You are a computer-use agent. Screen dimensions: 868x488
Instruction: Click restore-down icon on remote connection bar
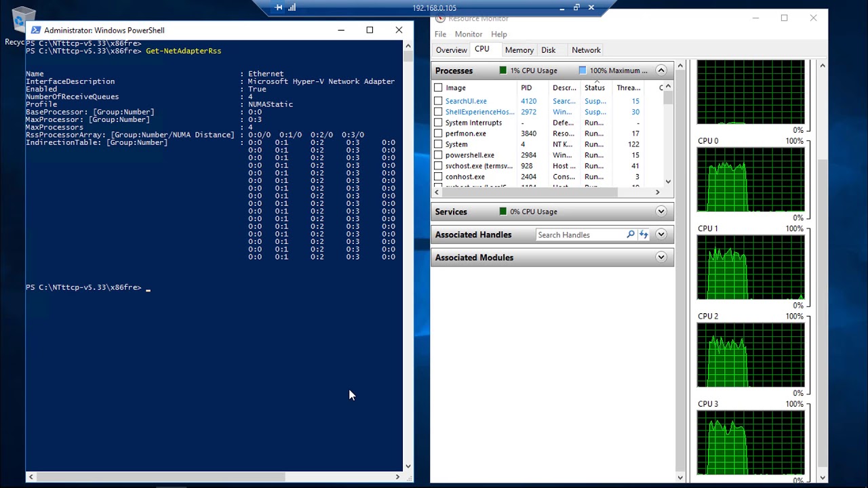tap(576, 7)
